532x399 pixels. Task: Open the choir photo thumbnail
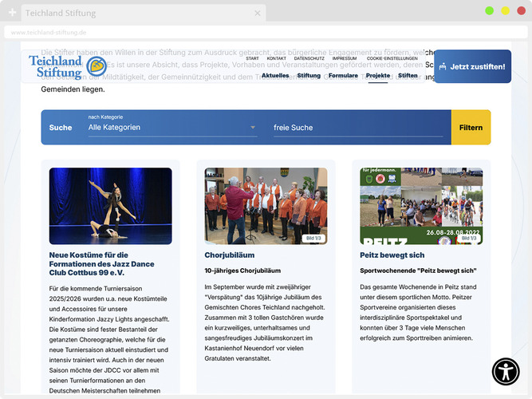[x=266, y=206]
